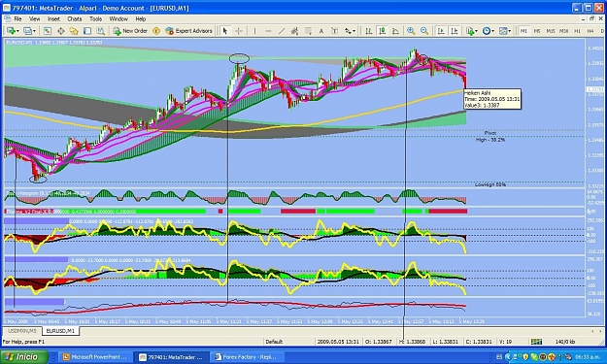
Task: Select the M1 timeframe button
Action: point(523,31)
